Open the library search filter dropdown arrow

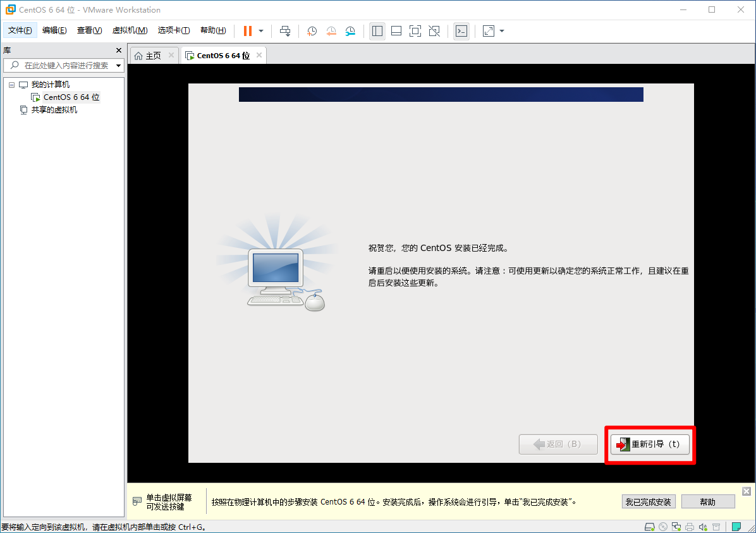coord(119,66)
